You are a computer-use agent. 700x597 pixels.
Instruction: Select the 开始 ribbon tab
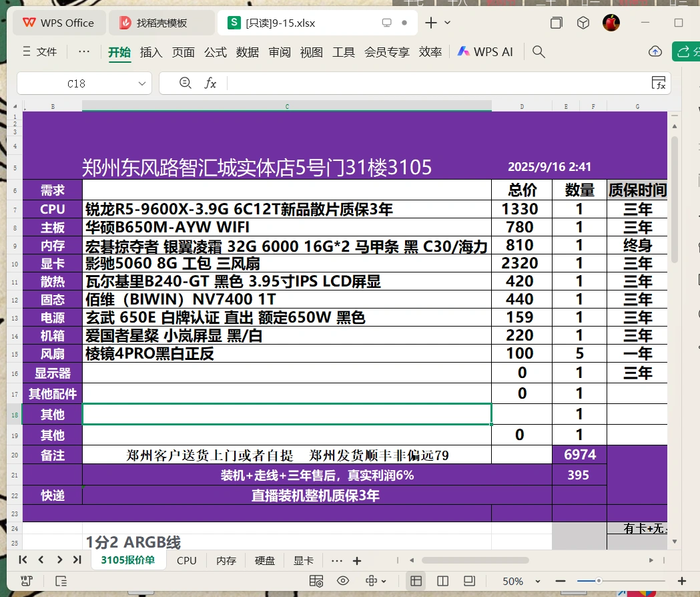[x=119, y=52]
